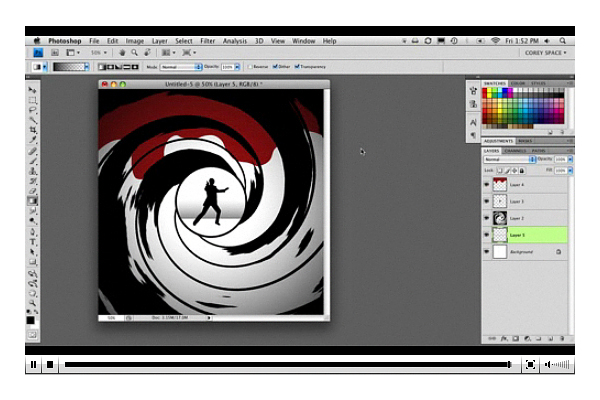This screenshot has height=400, width=600.
Task: Select the Magic Wand tool
Action: coord(33,121)
